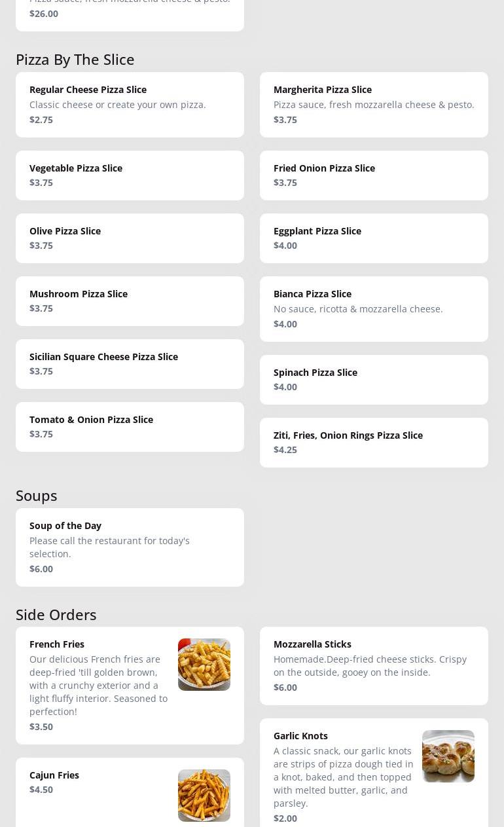This screenshot has height=827, width=504.
Task: Open the Cajun Fries item title
Action: pyautogui.click(x=54, y=775)
